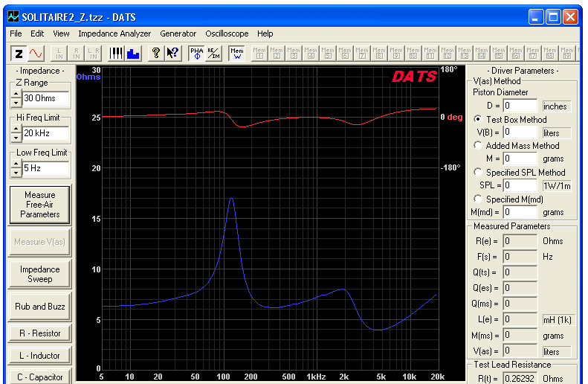This screenshot has height=384, width=588.
Task: Select the Mem 6 memory slot
Action: (x=345, y=54)
